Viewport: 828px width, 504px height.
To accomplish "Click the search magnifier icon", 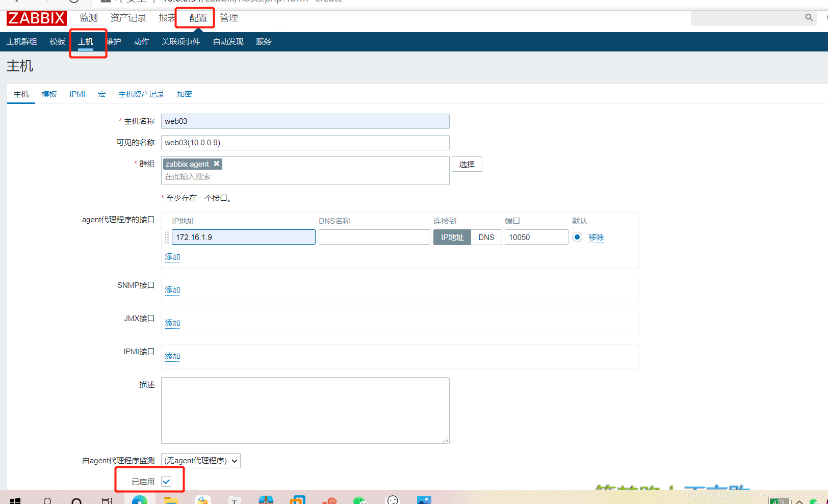I will (809, 18).
